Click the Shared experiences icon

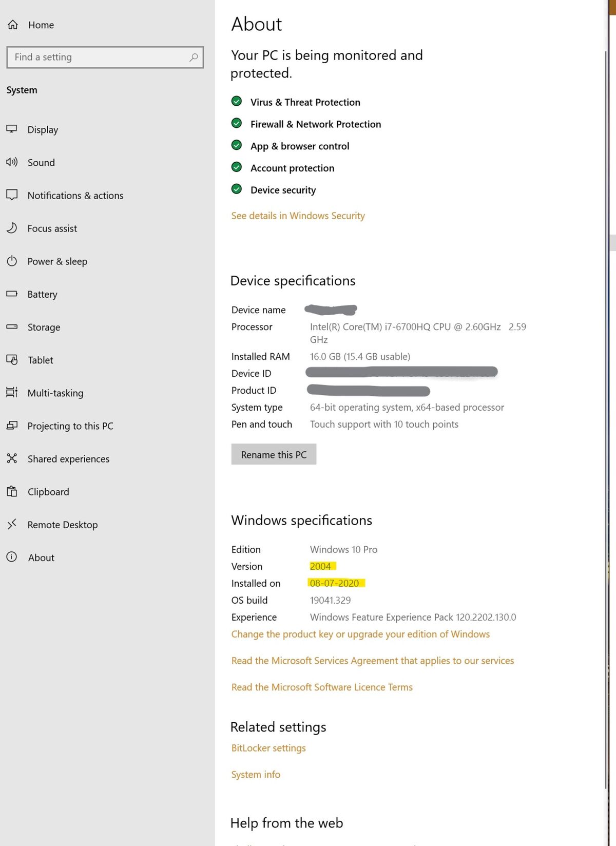[12, 458]
